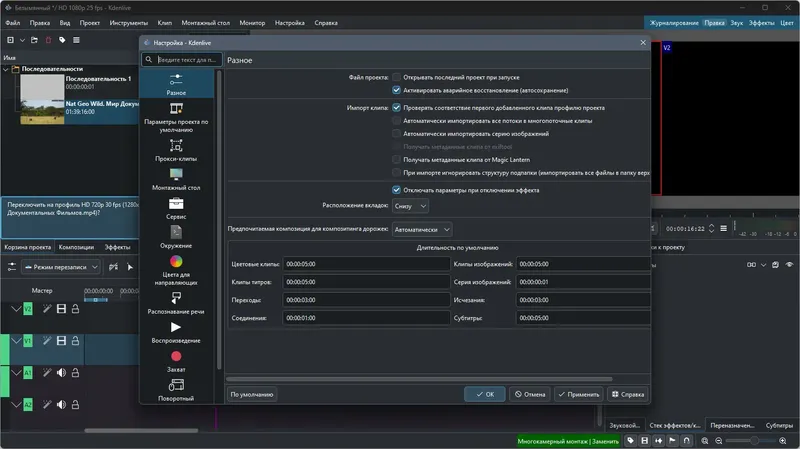800x449 pixels.
Task: Enable Открывать последний проект при запуске
Action: click(396, 77)
